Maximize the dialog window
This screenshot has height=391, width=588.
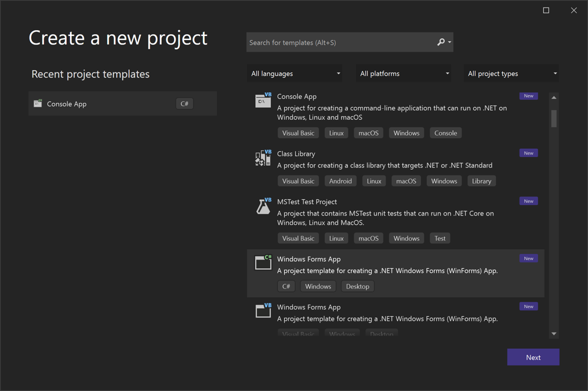pos(546,10)
